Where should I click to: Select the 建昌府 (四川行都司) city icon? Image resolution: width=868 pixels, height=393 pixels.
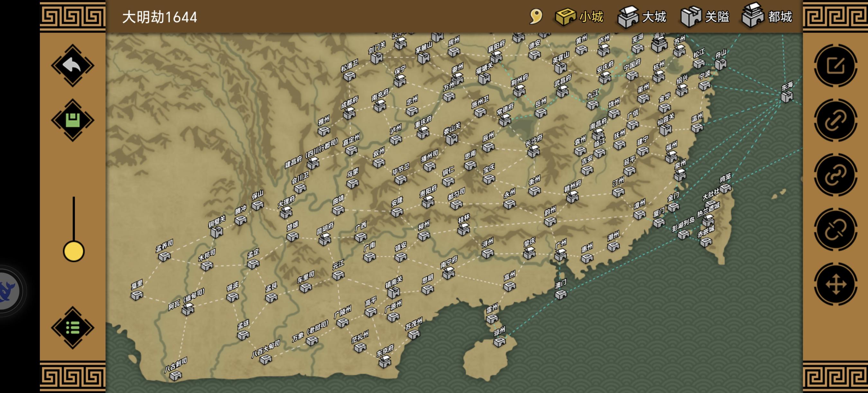click(313, 163)
